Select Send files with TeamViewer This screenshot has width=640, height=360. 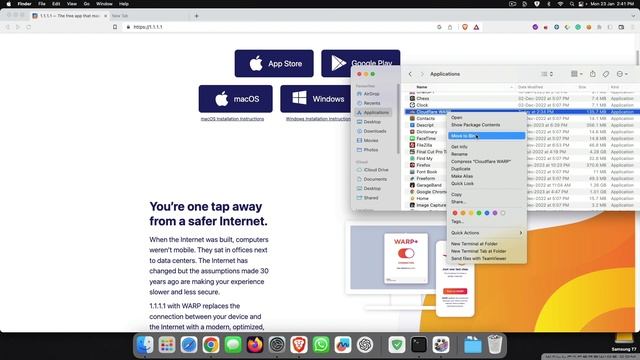pos(478,258)
